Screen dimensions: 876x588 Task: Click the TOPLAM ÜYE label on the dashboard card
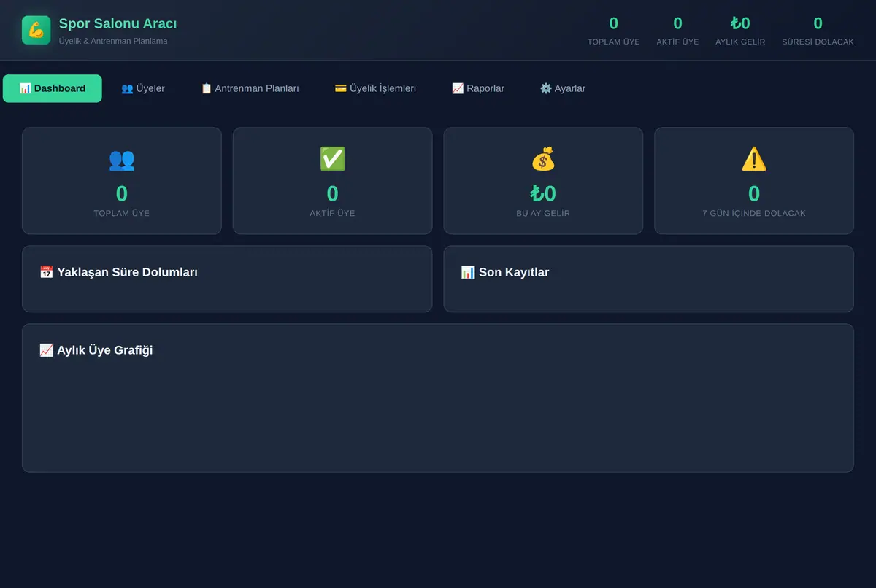122,213
